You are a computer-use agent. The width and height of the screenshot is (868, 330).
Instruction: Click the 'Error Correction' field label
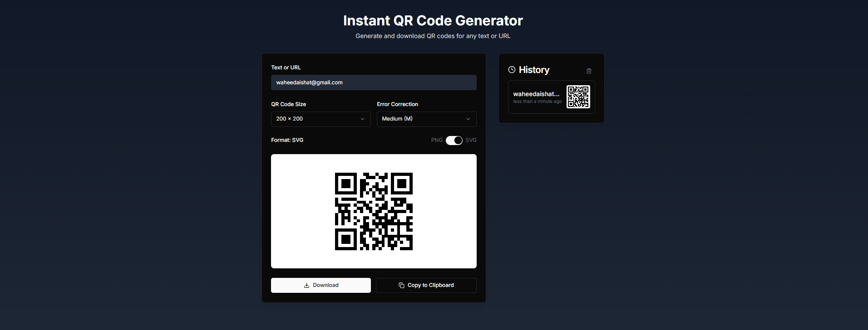(x=398, y=104)
